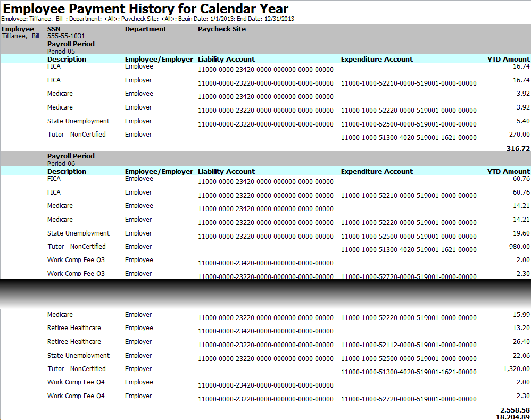
Task: Click Retiree Healthcare Employer amount 26.40
Action: (x=521, y=342)
